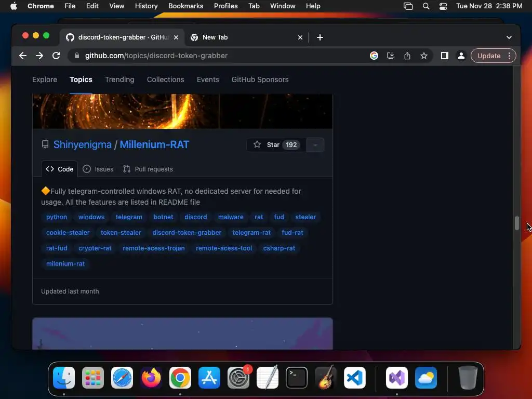Click the address bar URL

156,56
